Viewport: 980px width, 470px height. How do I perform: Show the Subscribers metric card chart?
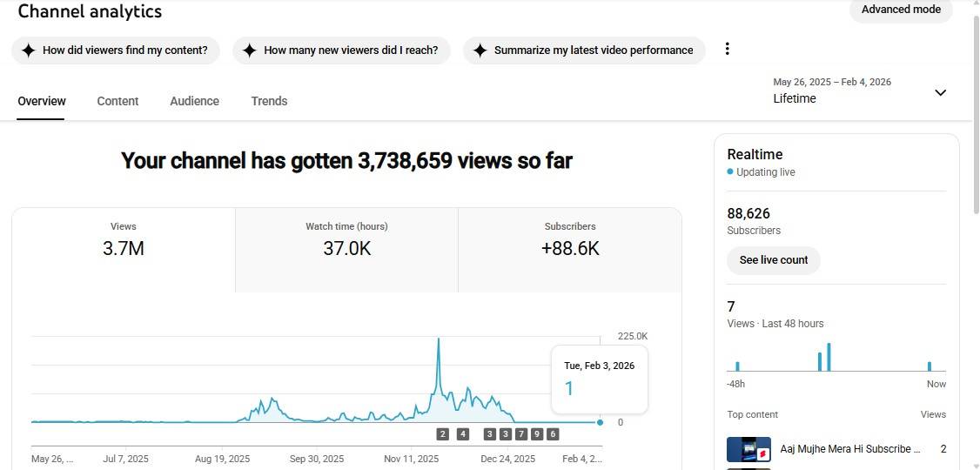click(569, 250)
